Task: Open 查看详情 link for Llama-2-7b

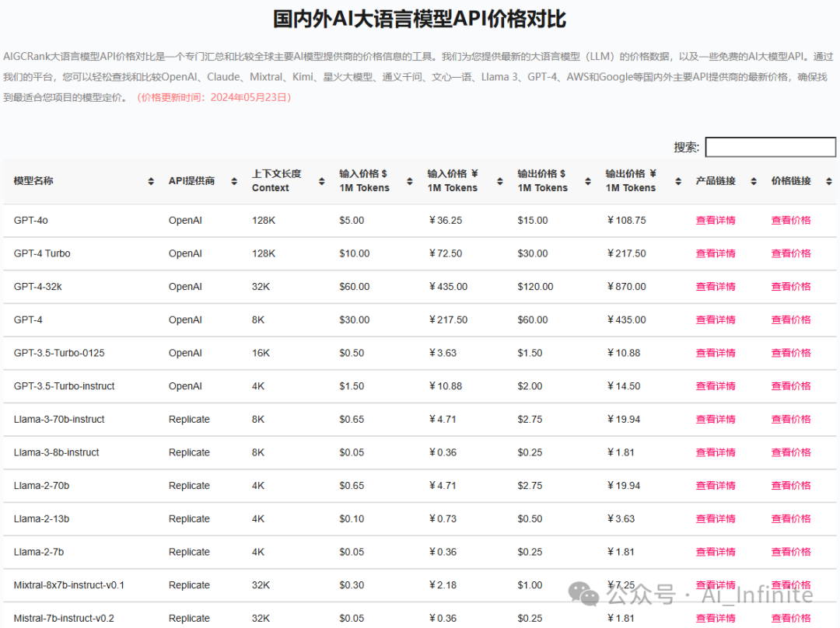Action: tap(716, 552)
